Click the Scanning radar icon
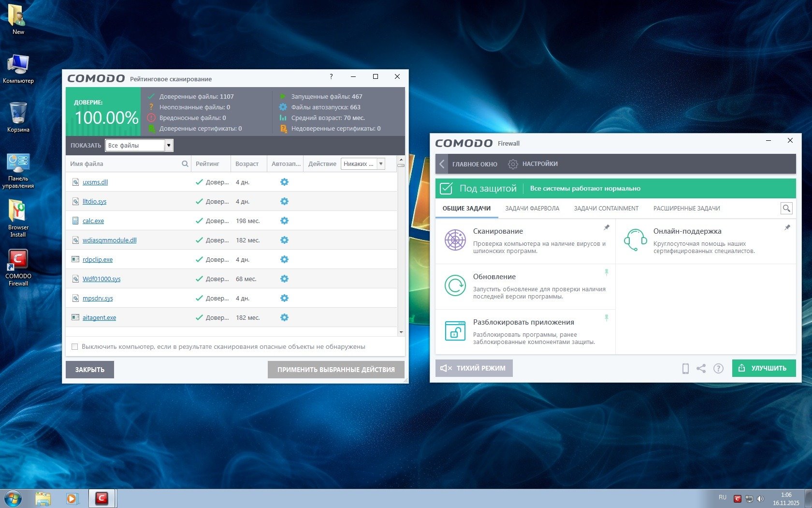Viewport: 812px width, 508px height. coord(455,240)
